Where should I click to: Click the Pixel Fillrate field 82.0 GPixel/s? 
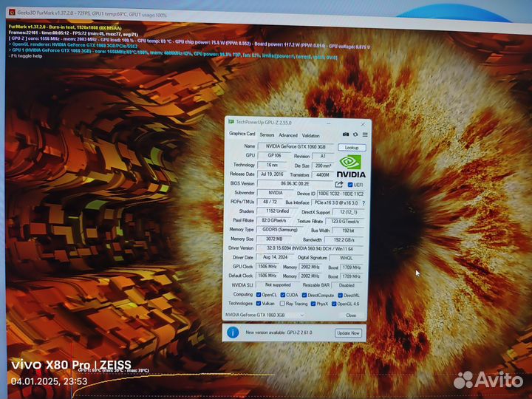[273, 220]
